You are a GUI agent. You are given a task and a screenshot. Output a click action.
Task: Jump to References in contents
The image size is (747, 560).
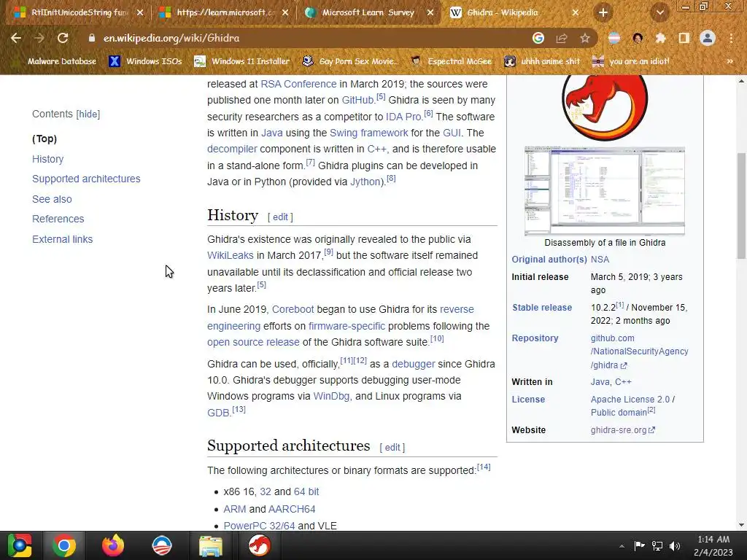(x=58, y=219)
